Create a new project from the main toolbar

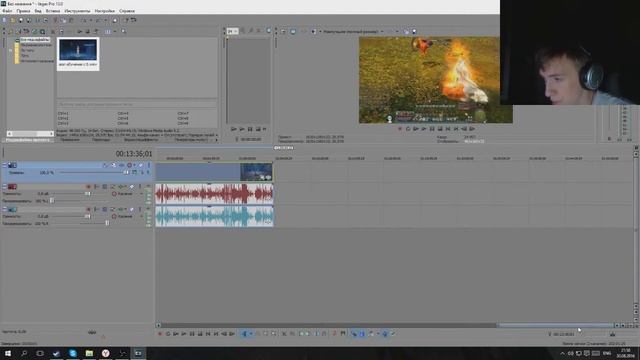[x=4, y=20]
